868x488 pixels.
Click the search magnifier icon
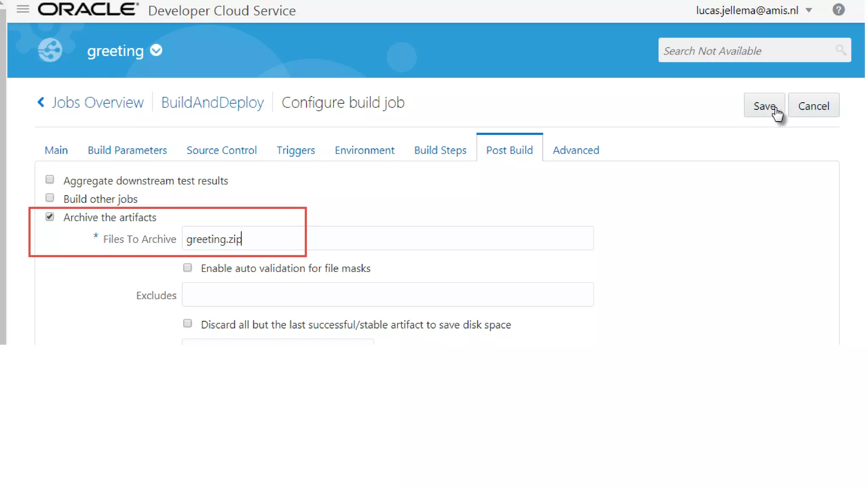tap(840, 50)
